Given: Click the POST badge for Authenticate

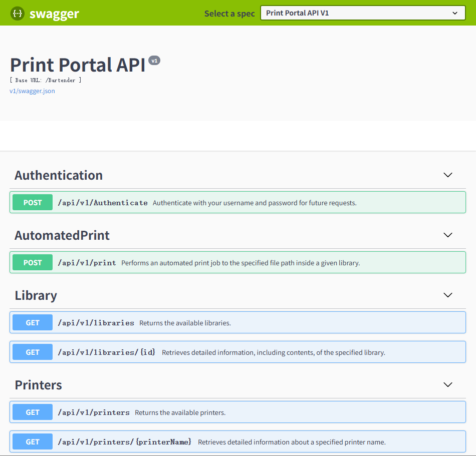Looking at the screenshot, I should [x=33, y=202].
